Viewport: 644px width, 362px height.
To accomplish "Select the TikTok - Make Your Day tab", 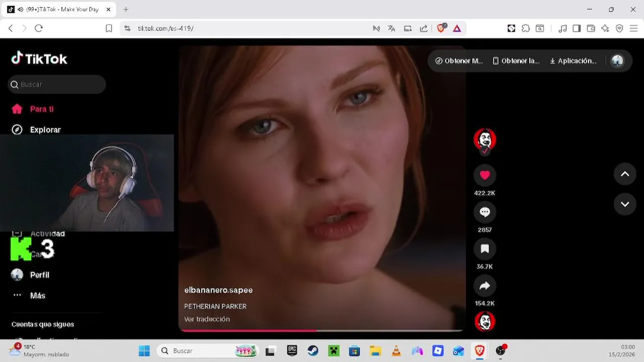I will pos(58,10).
